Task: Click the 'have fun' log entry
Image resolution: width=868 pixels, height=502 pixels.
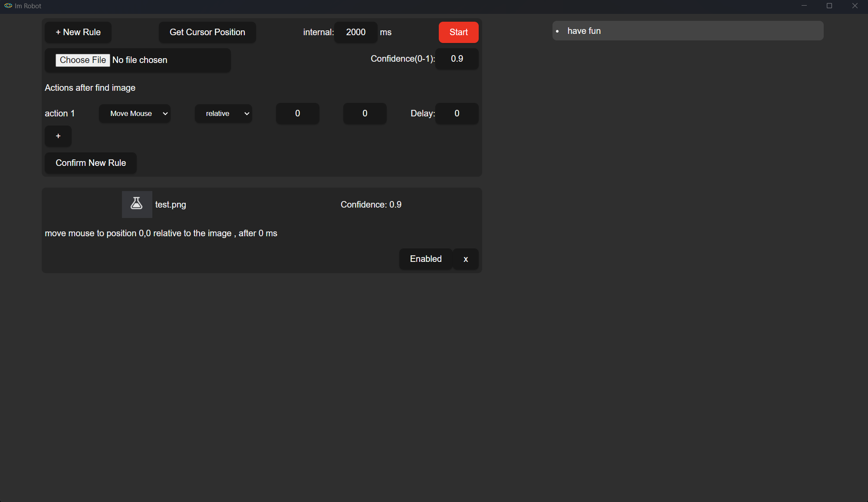Action: 688,31
